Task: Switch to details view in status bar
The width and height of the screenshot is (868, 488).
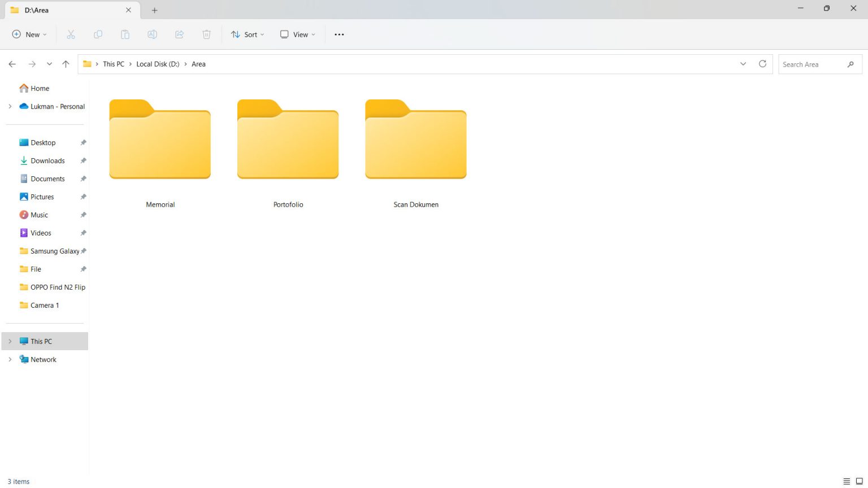Action: click(x=845, y=481)
